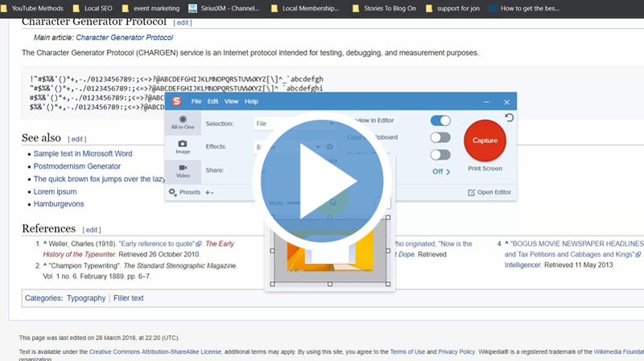Open the Presets gear panel

[x=184, y=192]
